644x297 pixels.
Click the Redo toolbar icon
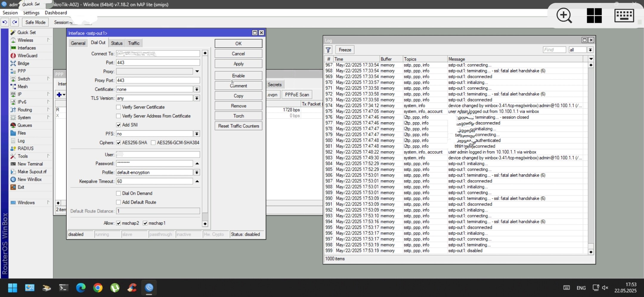pos(15,22)
